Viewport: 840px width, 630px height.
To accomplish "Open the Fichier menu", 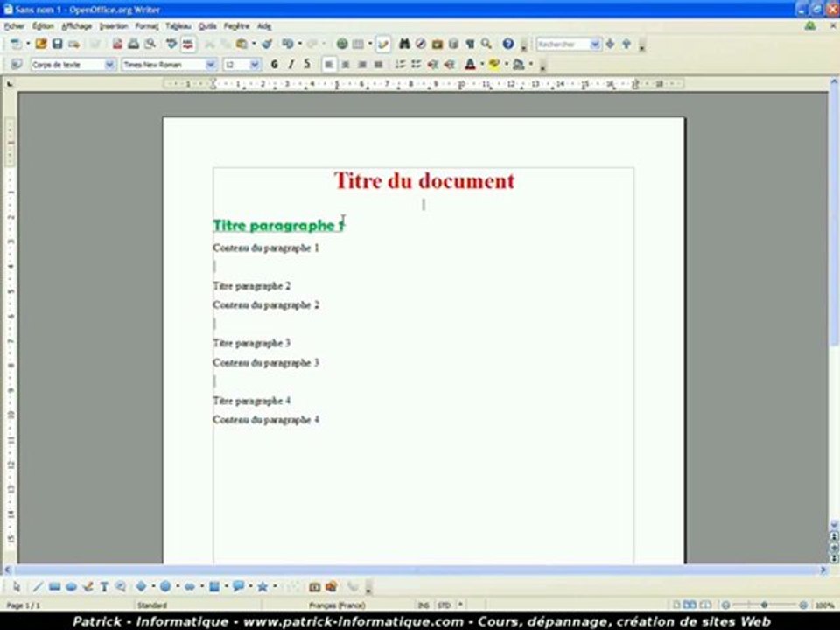I will 14,25.
